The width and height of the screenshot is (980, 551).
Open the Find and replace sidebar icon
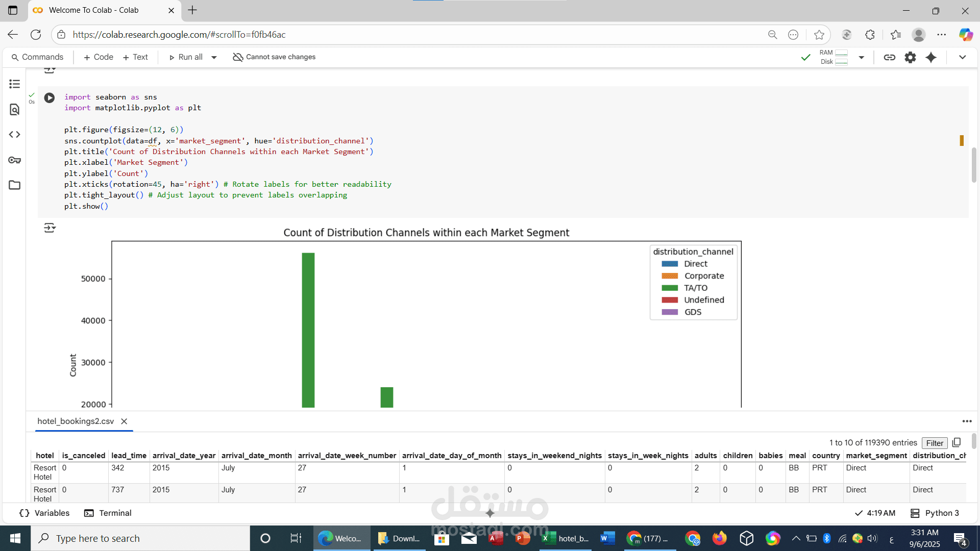pyautogui.click(x=14, y=110)
